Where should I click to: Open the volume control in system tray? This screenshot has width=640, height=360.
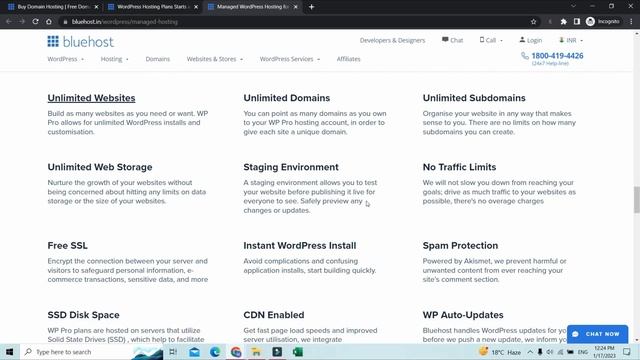(550, 352)
